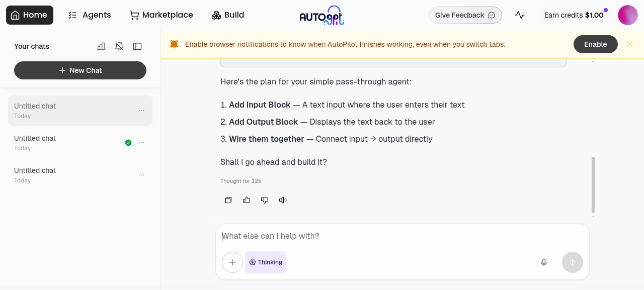Dismiss the notifications banner
Viewport: 644px width, 290px height.
(630, 44)
